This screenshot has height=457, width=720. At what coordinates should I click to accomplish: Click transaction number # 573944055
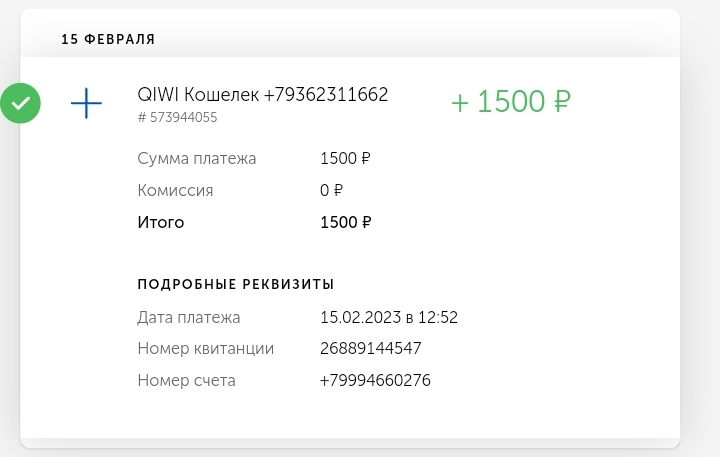177,118
